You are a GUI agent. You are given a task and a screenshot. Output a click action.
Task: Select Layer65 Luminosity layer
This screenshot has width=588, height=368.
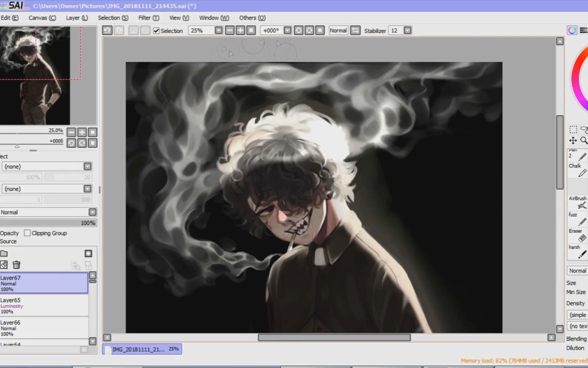[x=44, y=305]
